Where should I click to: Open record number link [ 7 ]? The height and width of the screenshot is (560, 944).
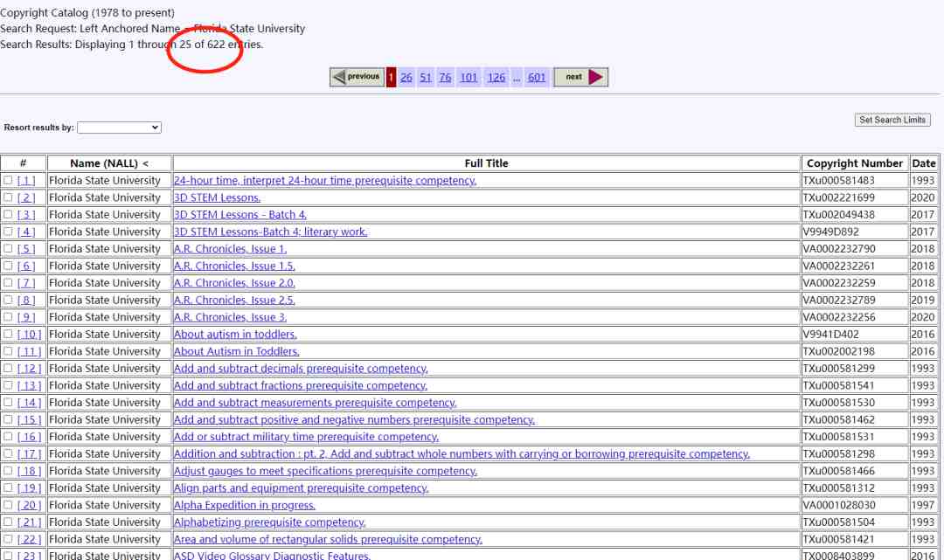click(26, 283)
